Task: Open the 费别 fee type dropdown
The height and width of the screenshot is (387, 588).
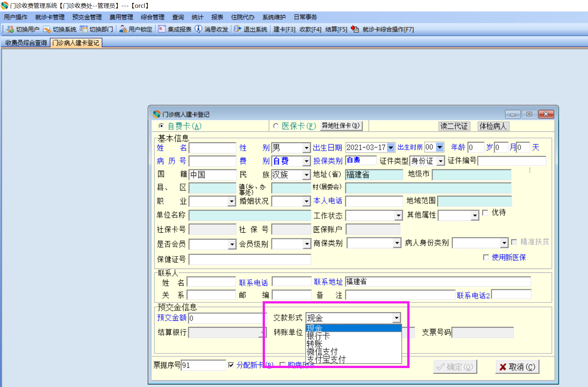Action: coord(306,161)
